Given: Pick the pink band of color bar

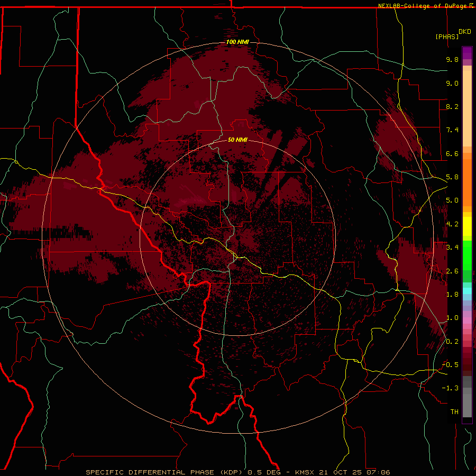Looking at the screenshot, I should (467, 321).
